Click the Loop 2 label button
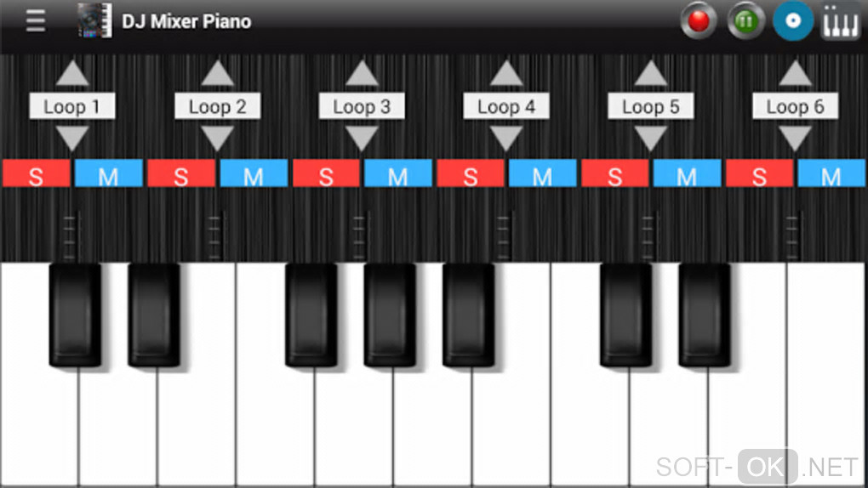Viewport: 868px width, 488px height. click(217, 105)
